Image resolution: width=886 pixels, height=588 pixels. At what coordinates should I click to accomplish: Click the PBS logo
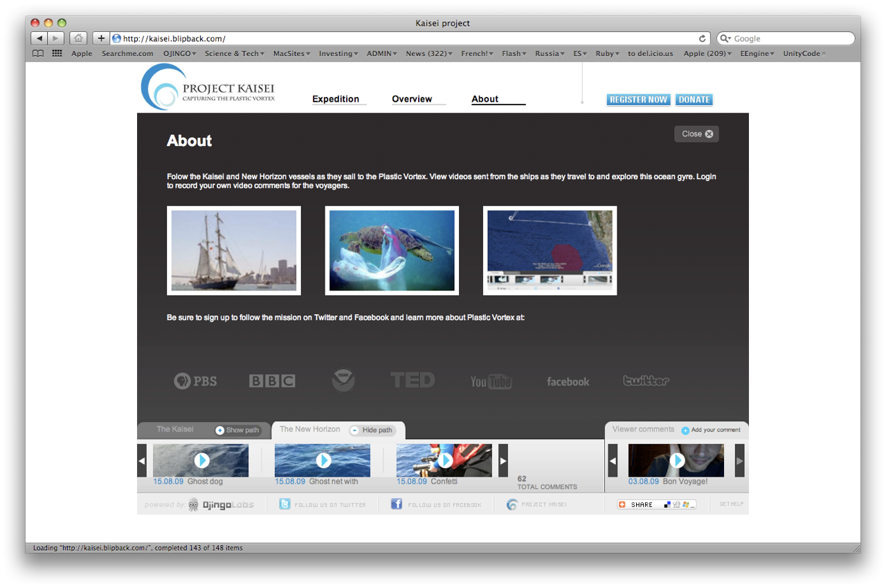point(195,380)
